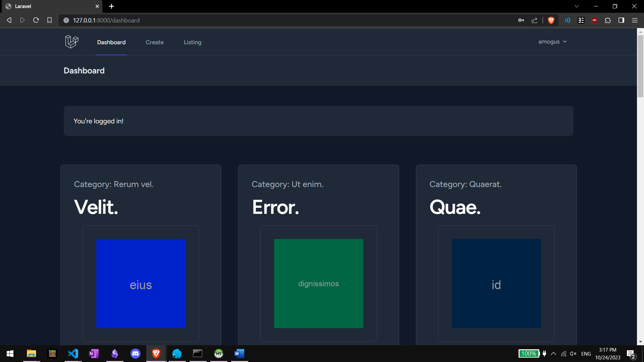Open the Listing page
644x362 pixels.
[x=192, y=42]
